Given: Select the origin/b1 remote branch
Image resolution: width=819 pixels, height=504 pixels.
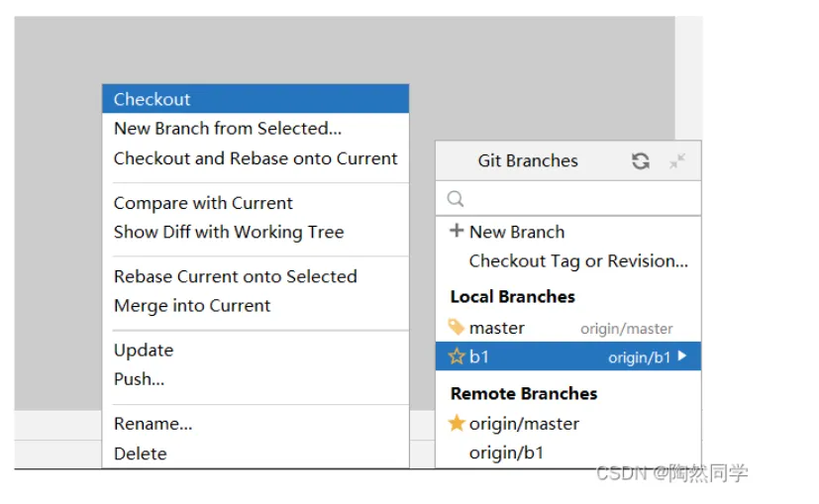Looking at the screenshot, I should coord(507,453).
